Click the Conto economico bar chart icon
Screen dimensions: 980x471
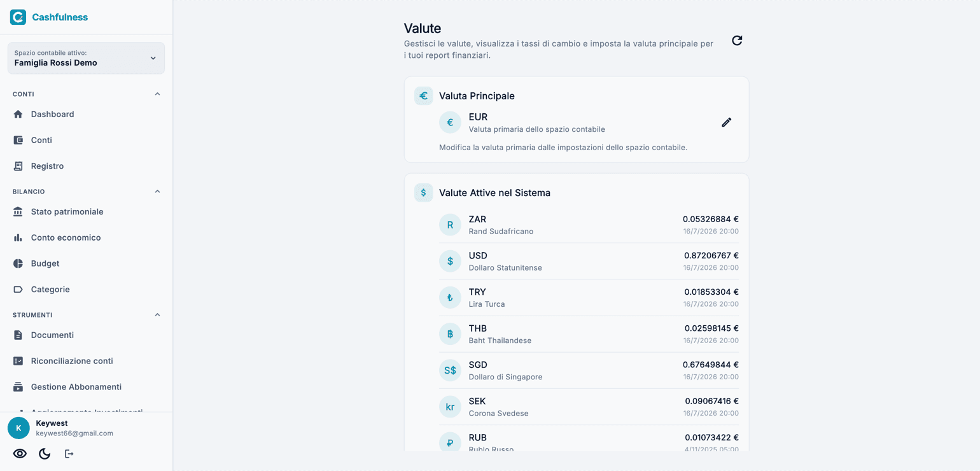pos(18,237)
